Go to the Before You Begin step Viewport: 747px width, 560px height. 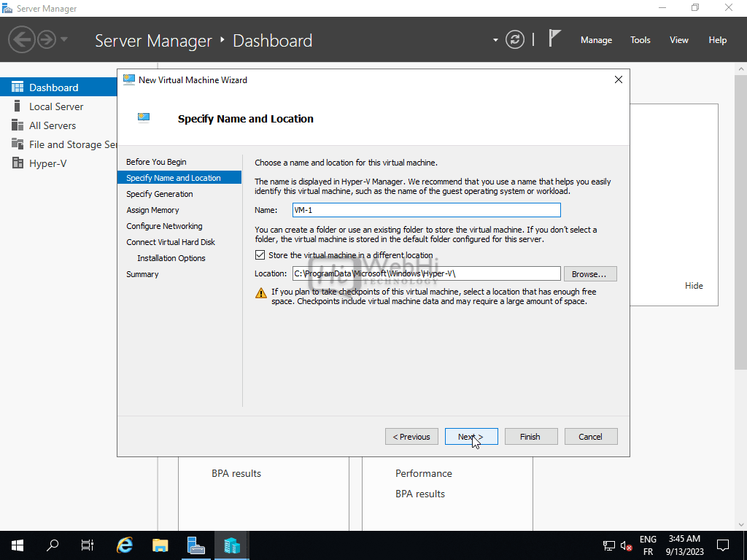pos(156,162)
